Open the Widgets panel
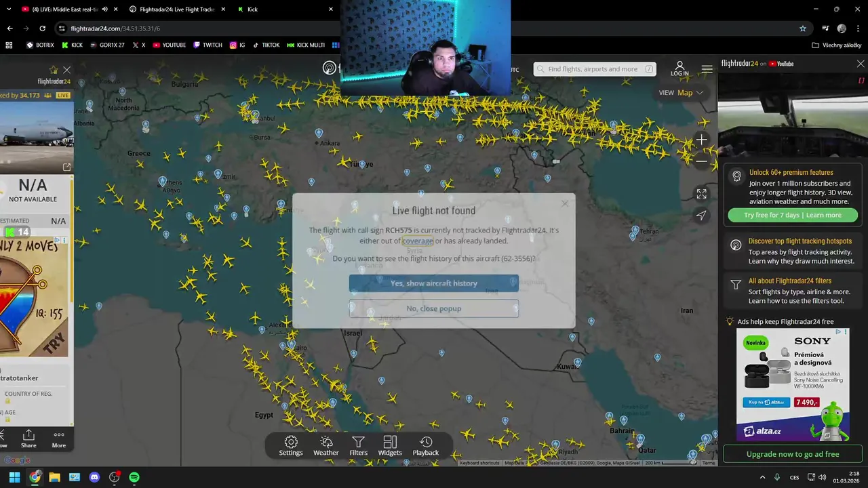This screenshot has width=868, height=488. tap(390, 445)
